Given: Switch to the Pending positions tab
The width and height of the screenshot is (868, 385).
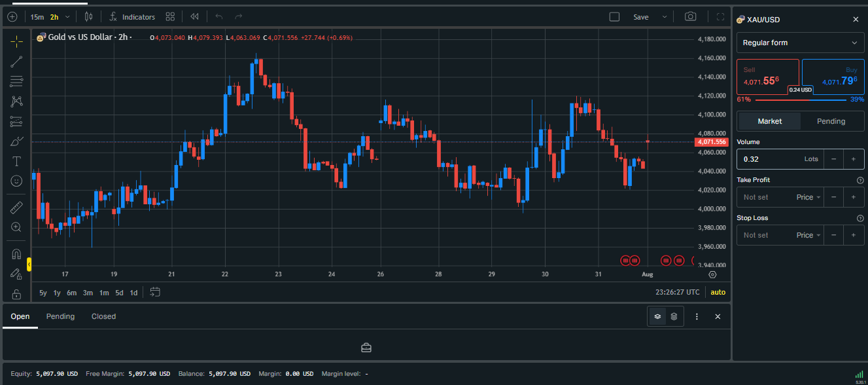Looking at the screenshot, I should 60,316.
